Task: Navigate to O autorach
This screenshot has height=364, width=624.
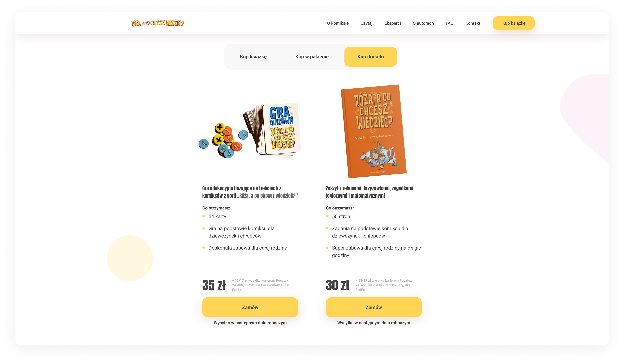Action: [x=423, y=23]
